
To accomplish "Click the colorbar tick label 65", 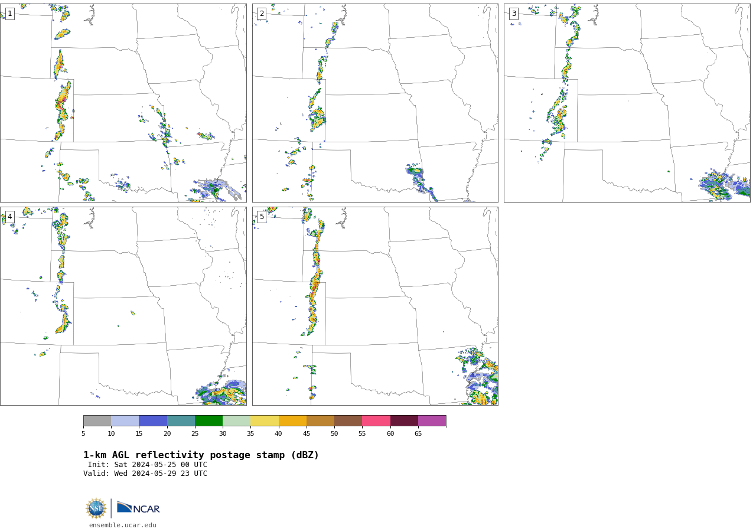I will pyautogui.click(x=418, y=434).
